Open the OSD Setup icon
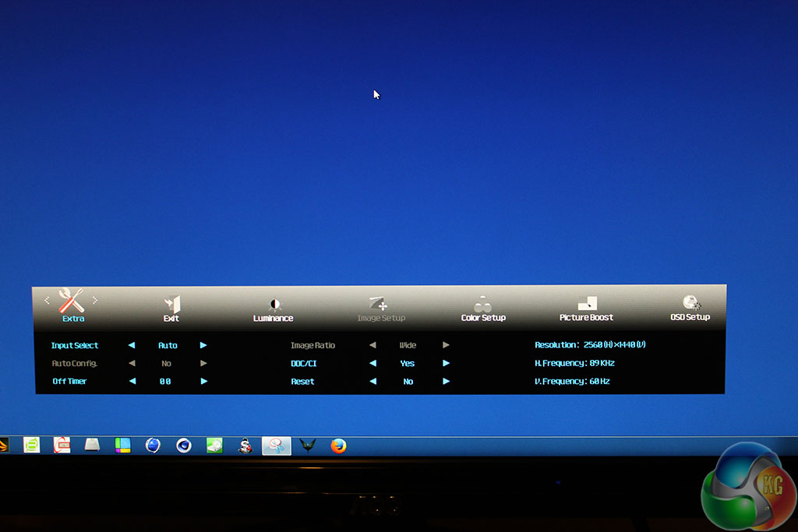 pos(691,303)
